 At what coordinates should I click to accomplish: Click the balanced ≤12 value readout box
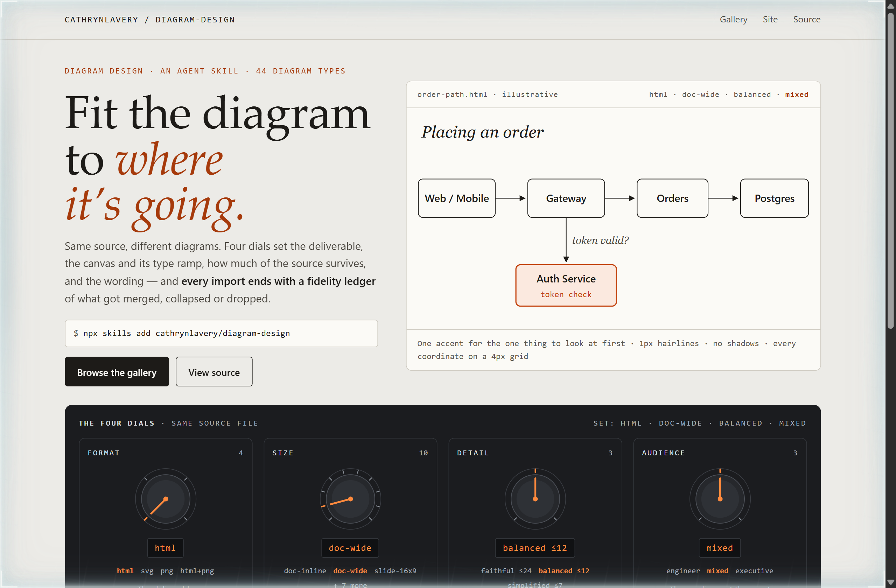click(535, 548)
